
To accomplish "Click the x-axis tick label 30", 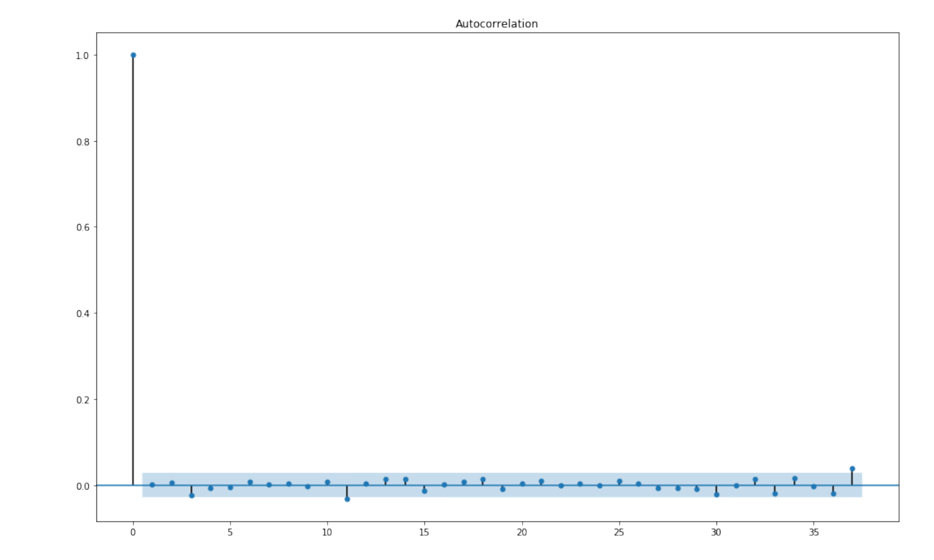I will (716, 532).
